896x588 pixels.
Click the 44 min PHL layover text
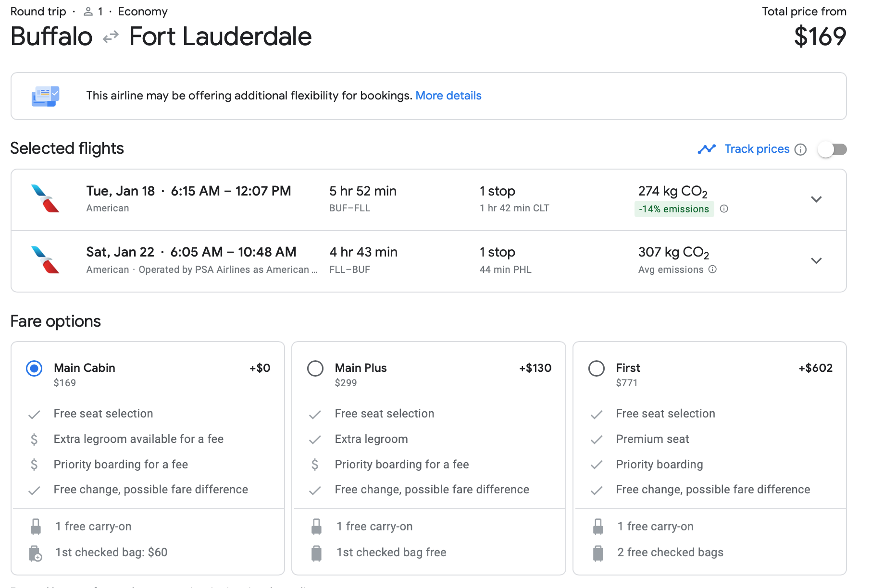click(506, 269)
